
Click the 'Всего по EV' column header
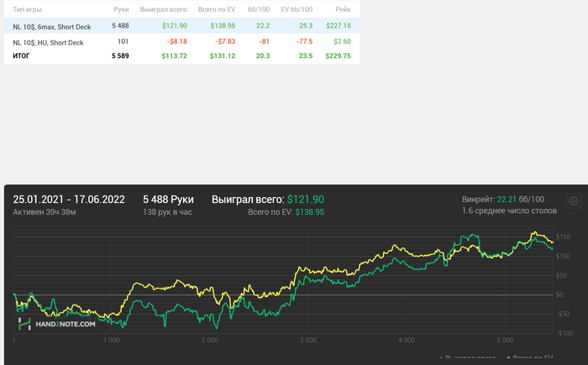point(217,9)
